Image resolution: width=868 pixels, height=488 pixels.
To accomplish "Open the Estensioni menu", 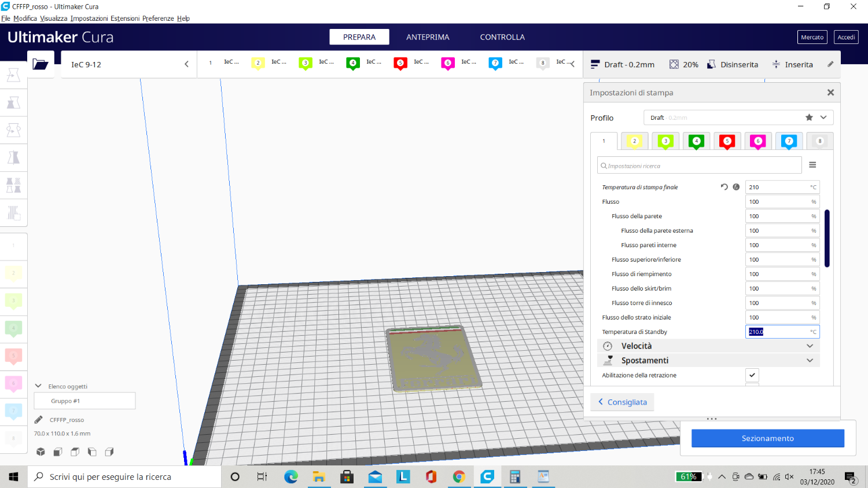I will tap(125, 19).
